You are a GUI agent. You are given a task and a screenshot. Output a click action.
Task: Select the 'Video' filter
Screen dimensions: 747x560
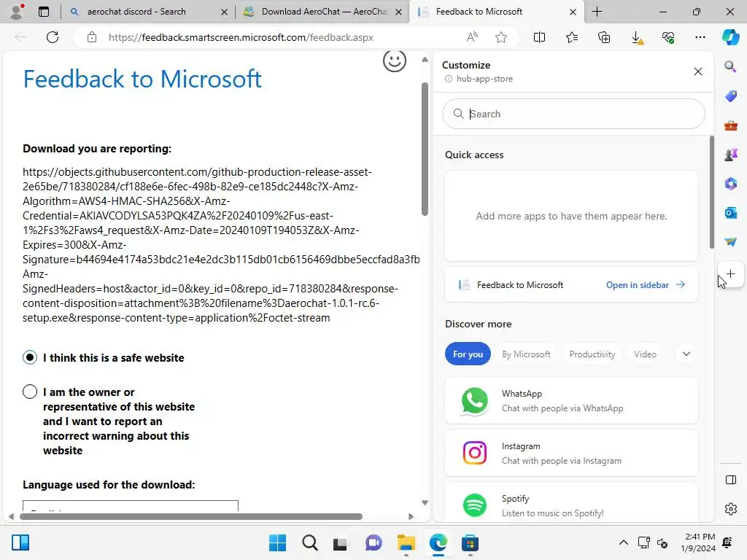pyautogui.click(x=645, y=354)
